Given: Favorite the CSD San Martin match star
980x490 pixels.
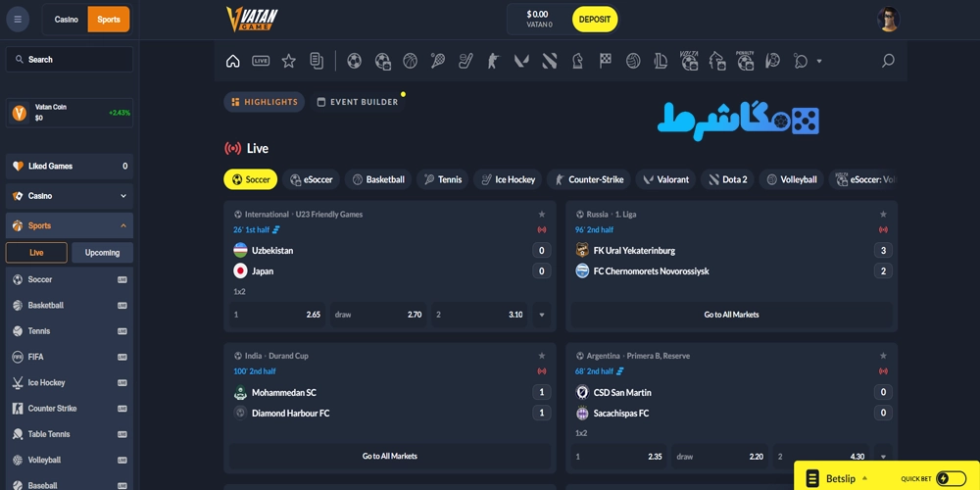Looking at the screenshot, I should coord(883,356).
